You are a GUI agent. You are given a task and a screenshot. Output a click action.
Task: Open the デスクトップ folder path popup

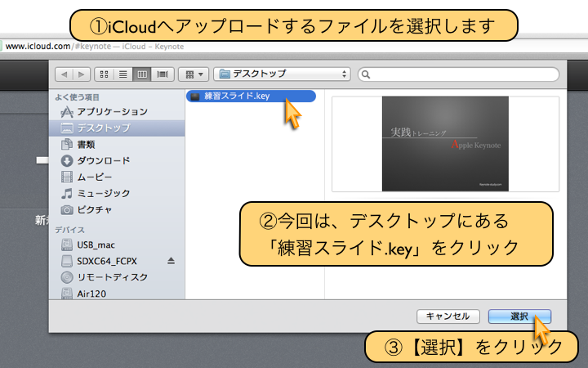282,74
